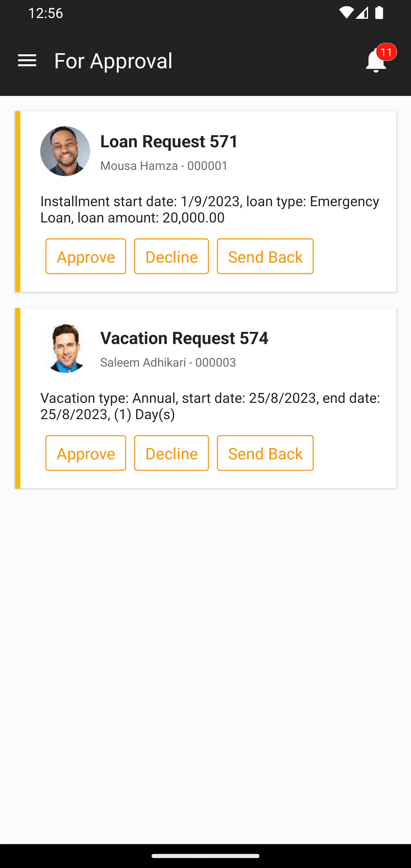Image resolution: width=411 pixels, height=868 pixels.
Task: Send back Loan Request 571
Action: click(x=265, y=256)
